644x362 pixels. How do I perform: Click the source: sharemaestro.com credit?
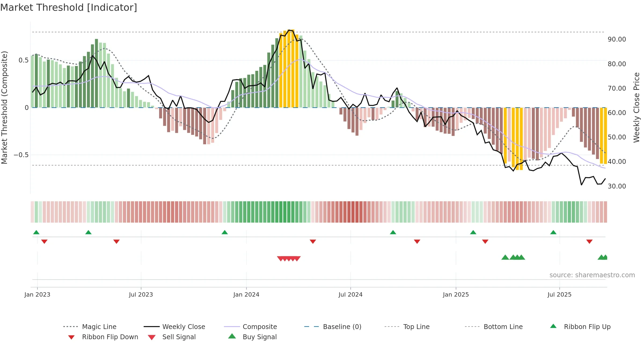(592, 275)
